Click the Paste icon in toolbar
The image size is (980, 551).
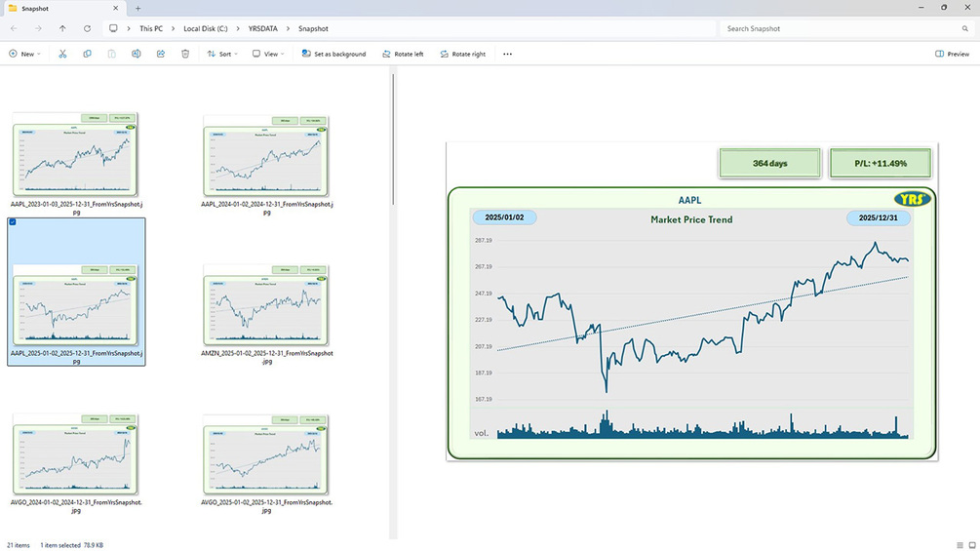111,54
